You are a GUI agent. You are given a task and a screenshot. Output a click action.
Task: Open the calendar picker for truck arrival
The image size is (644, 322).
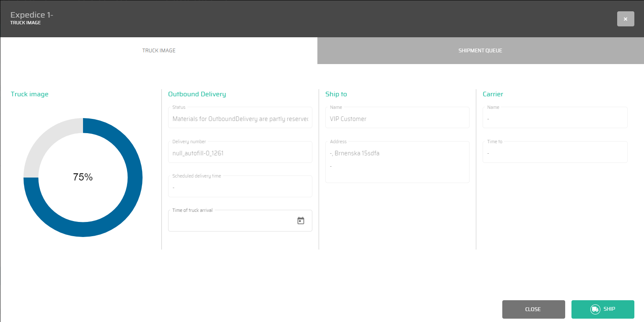[x=301, y=221]
